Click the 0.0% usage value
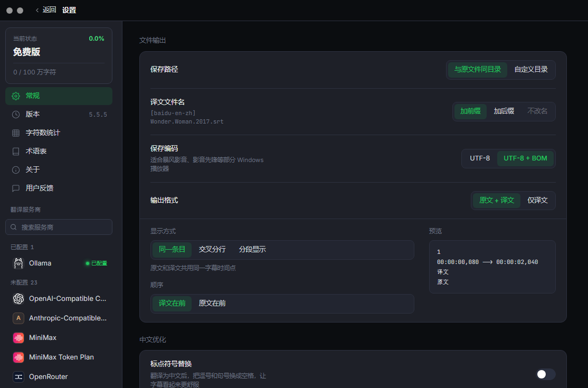Image resolution: width=588 pixels, height=388 pixels. (x=97, y=39)
